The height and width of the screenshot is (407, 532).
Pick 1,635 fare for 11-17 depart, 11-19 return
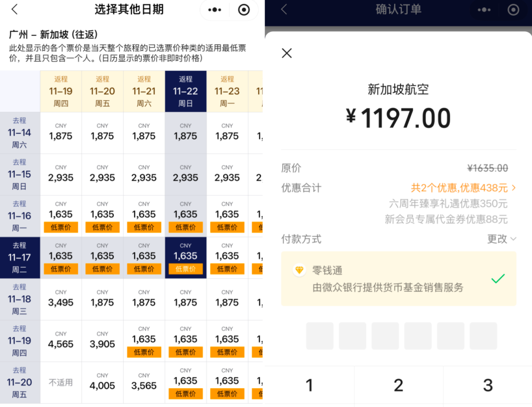(x=61, y=257)
